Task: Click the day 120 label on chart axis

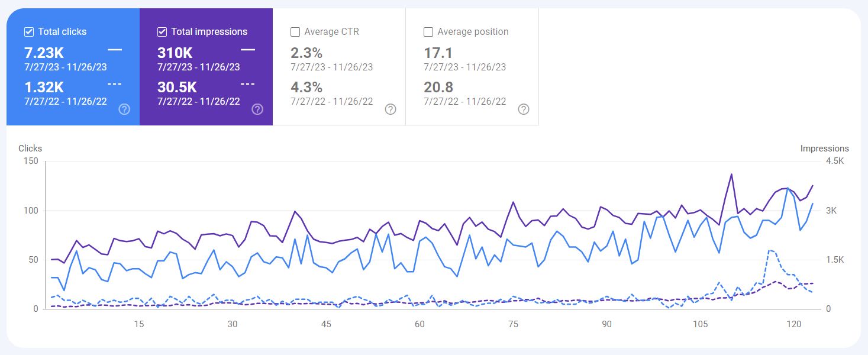Action: coord(793,324)
